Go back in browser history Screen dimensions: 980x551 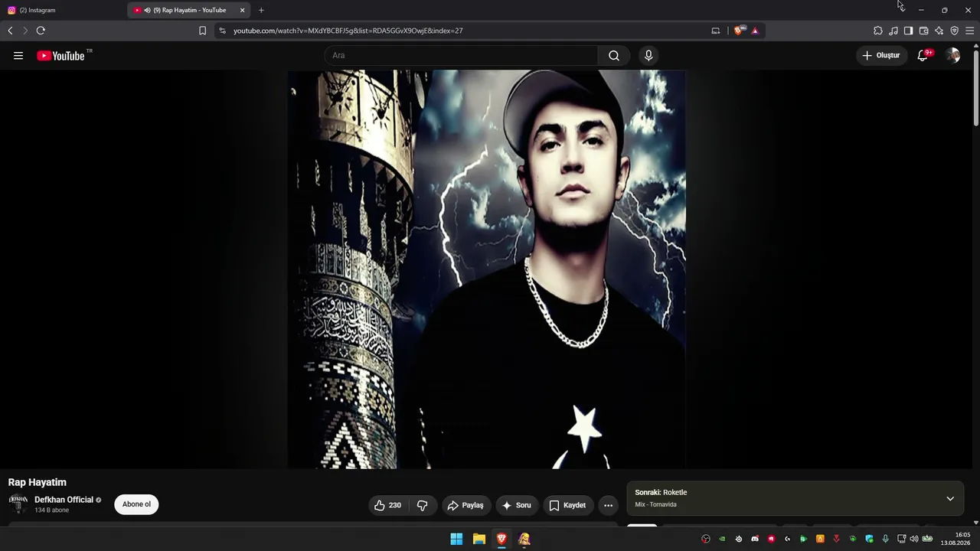(x=10, y=31)
